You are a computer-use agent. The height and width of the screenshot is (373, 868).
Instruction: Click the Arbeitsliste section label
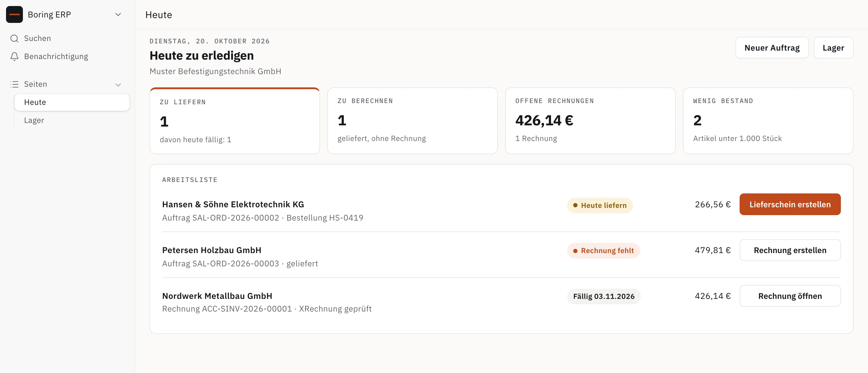point(190,180)
